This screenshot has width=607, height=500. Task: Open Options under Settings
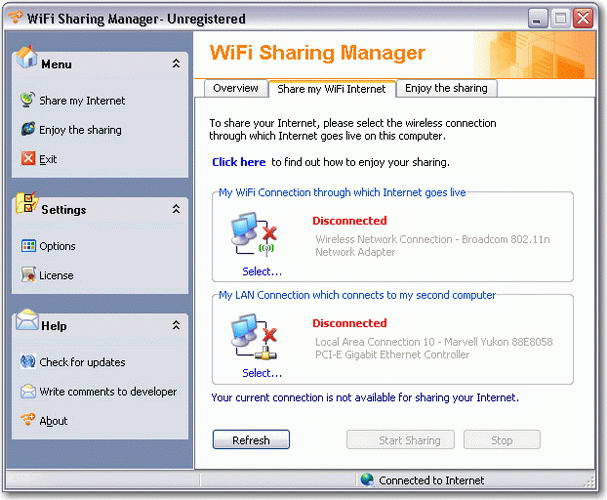[57, 246]
